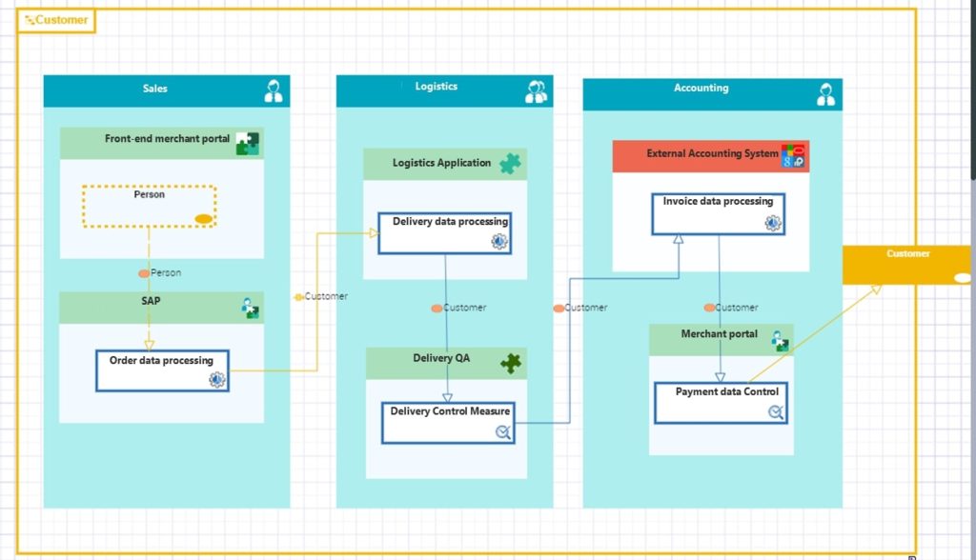Image resolution: width=976 pixels, height=560 pixels.
Task: Click the yellow ellipse inside the Person shape
Action: [x=202, y=217]
